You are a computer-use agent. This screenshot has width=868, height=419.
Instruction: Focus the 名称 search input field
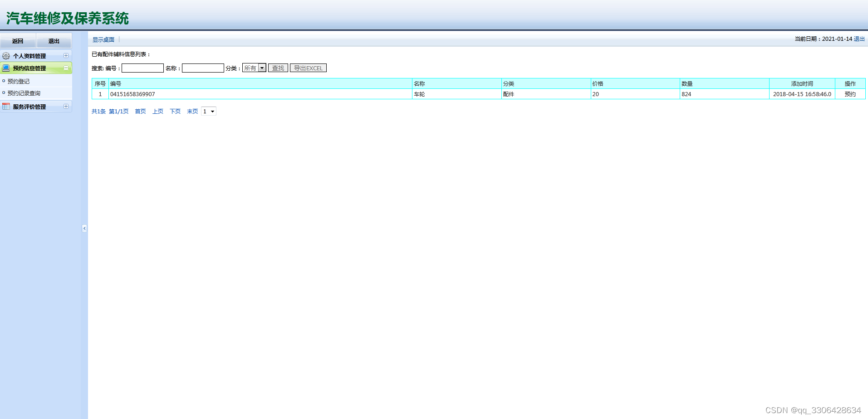point(203,68)
